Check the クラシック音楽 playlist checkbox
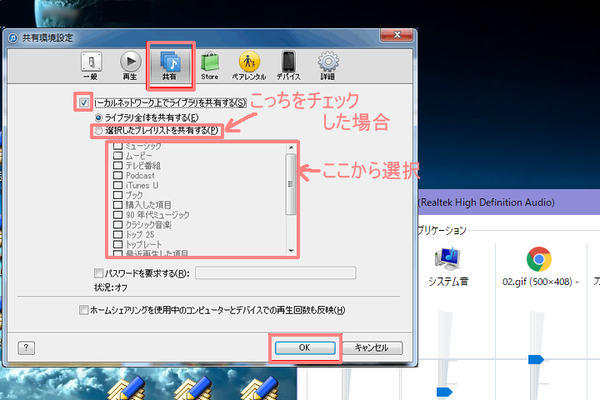The height and width of the screenshot is (400, 600). coord(118,224)
